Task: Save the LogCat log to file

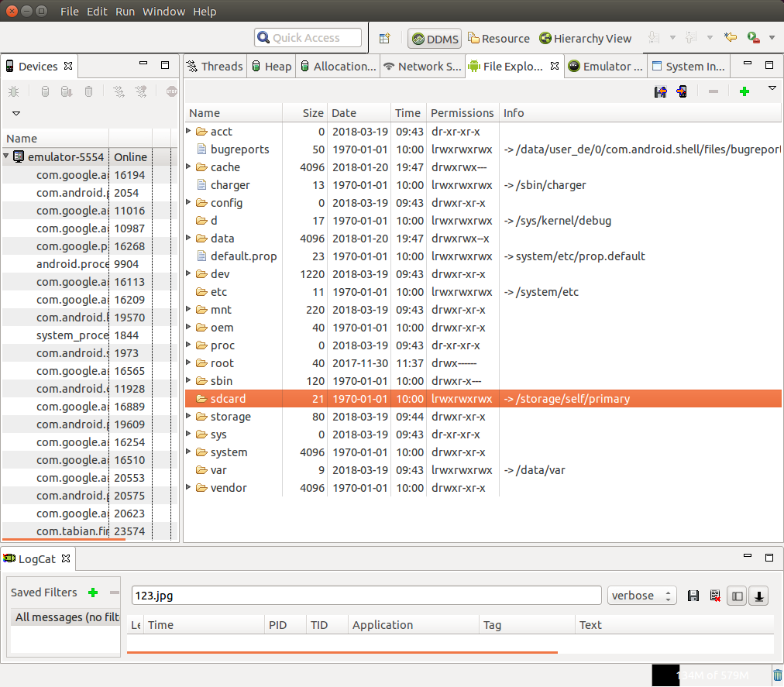Action: 693,596
